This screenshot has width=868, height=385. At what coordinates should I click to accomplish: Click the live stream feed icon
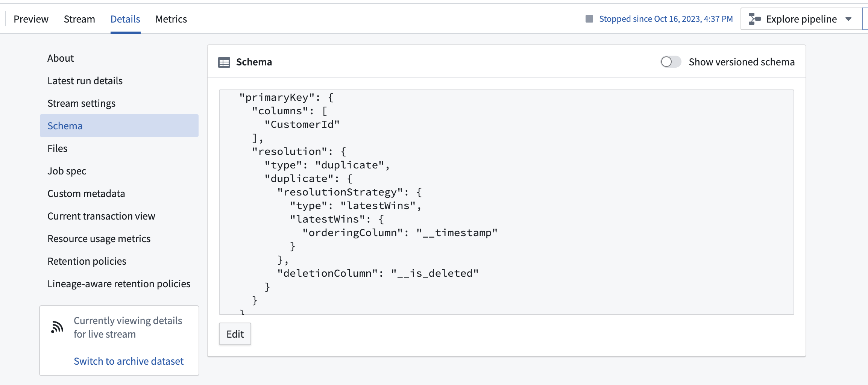click(57, 327)
